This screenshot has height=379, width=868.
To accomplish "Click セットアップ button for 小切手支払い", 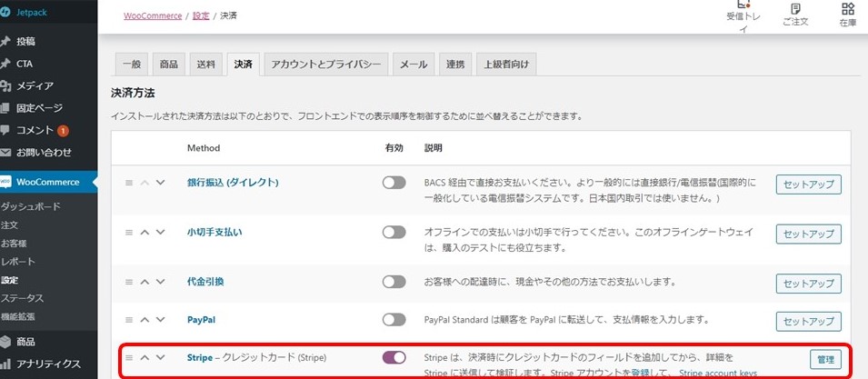I will 808,234.
